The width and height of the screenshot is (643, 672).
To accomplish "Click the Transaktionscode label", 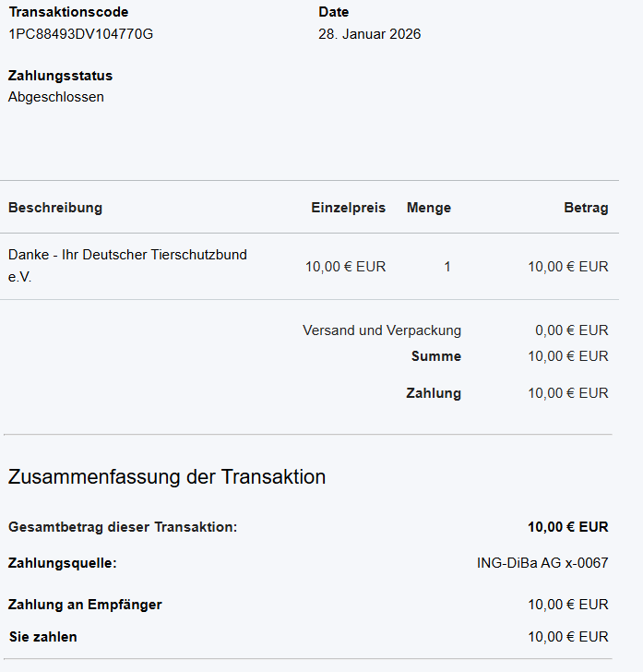I will click(68, 12).
